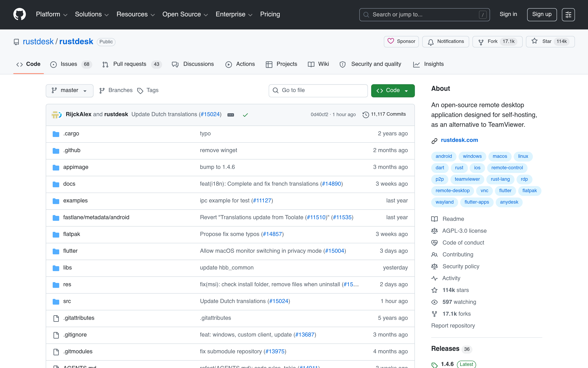The height and width of the screenshot is (368, 588).
Task: Open pull request #15024 in commit header
Action: (210, 114)
